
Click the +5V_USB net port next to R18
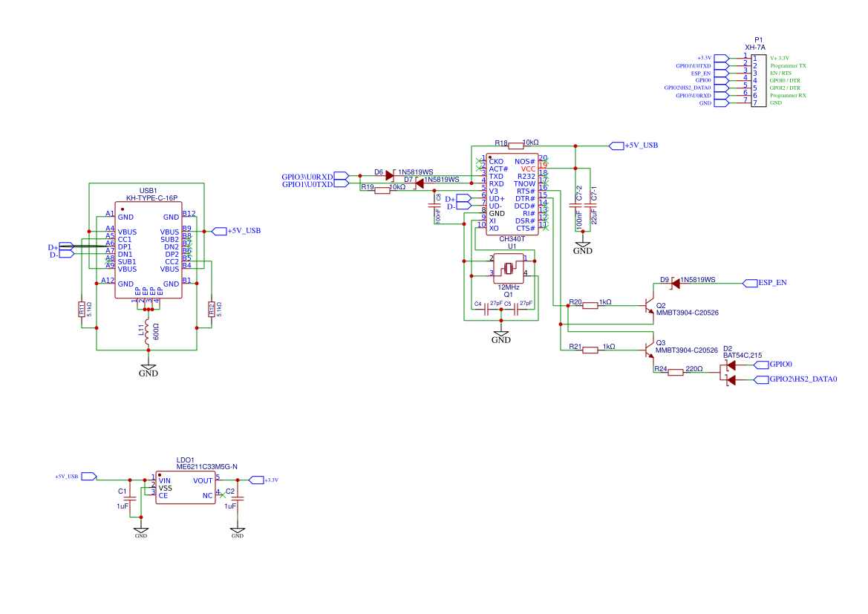pyautogui.click(x=634, y=146)
